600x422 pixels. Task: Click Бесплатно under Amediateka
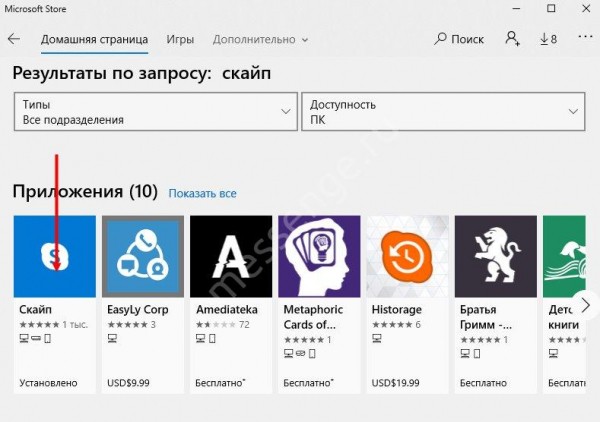click(220, 383)
